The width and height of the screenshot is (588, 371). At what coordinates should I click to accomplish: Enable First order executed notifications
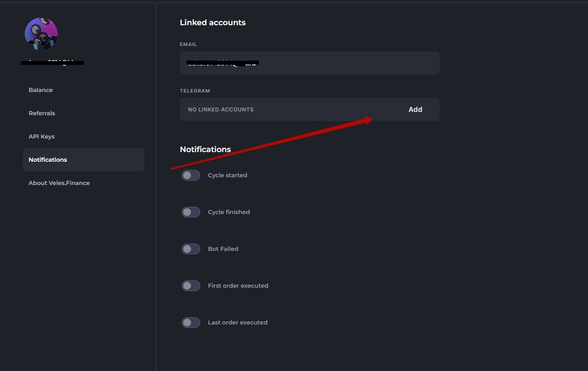click(x=191, y=285)
